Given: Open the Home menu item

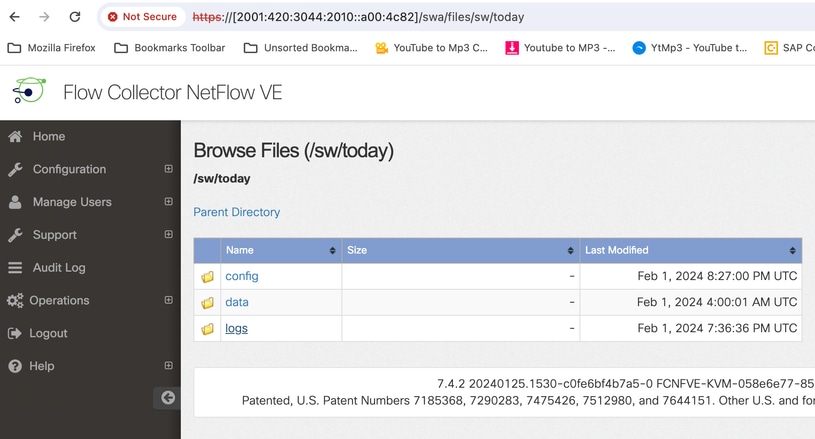Looking at the screenshot, I should point(49,136).
